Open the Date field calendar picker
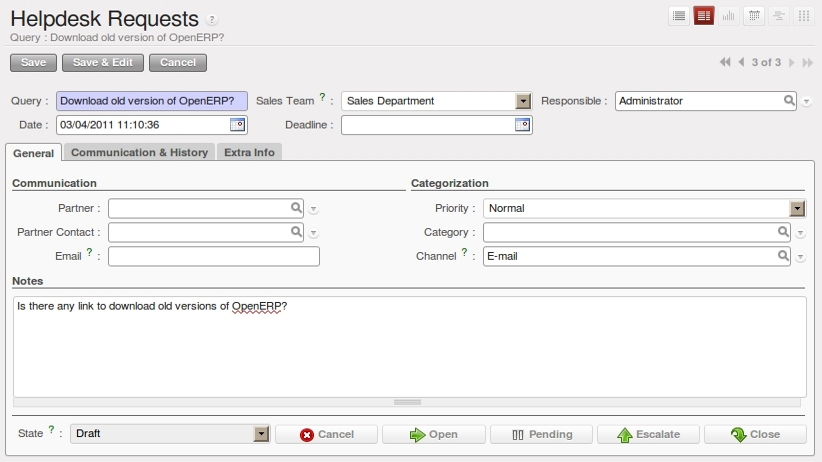Viewport: 822px width, 462px height. coord(237,125)
